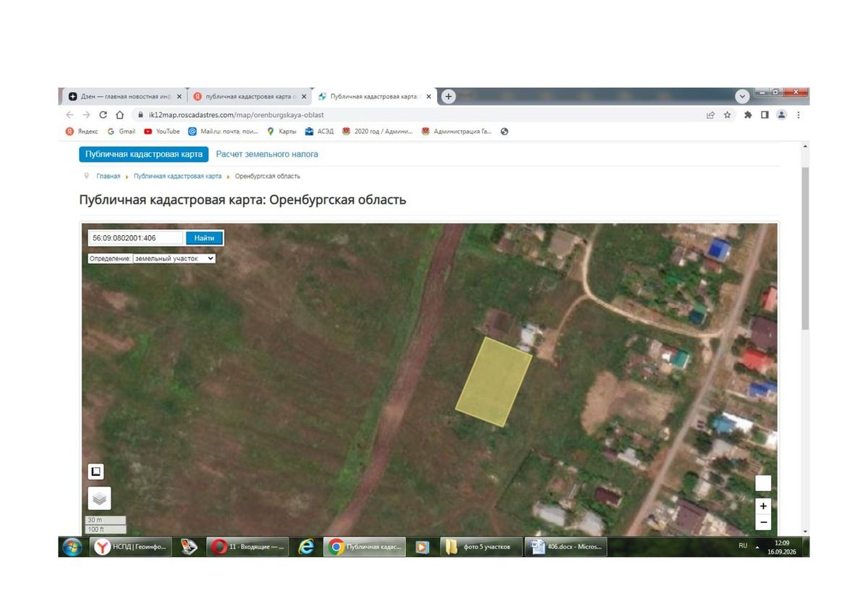Open 'Публичная кадастровая карта' breadcrumb link
This screenshot has width=868, height=614.
[177, 176]
